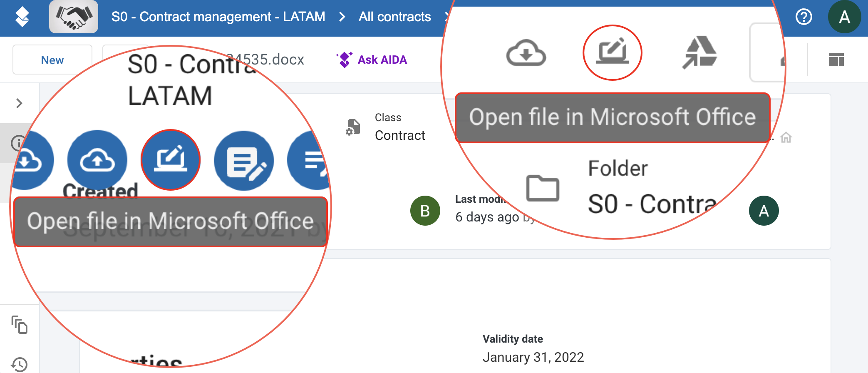Click the home icon beside the folder path

point(786,137)
